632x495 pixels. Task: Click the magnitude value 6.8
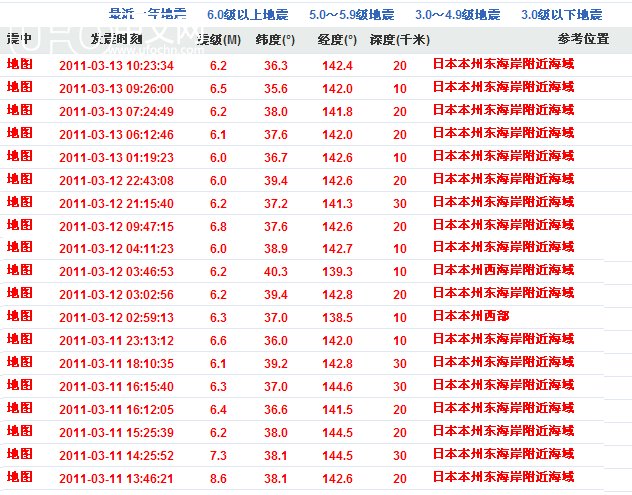click(218, 227)
